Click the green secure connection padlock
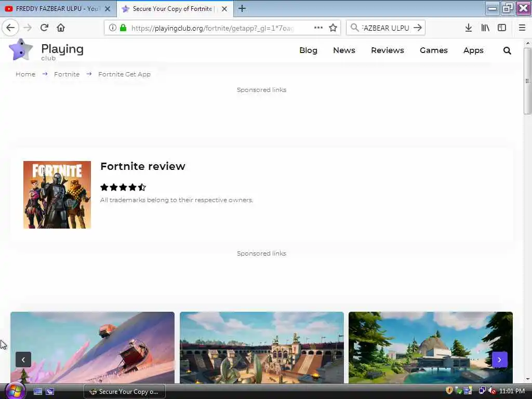The image size is (532, 399). coord(123,28)
